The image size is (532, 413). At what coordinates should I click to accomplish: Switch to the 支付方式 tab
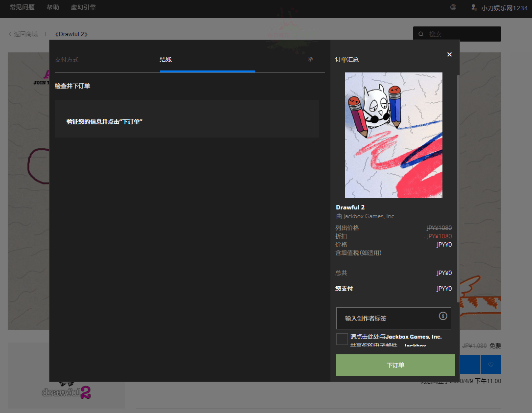pos(67,60)
